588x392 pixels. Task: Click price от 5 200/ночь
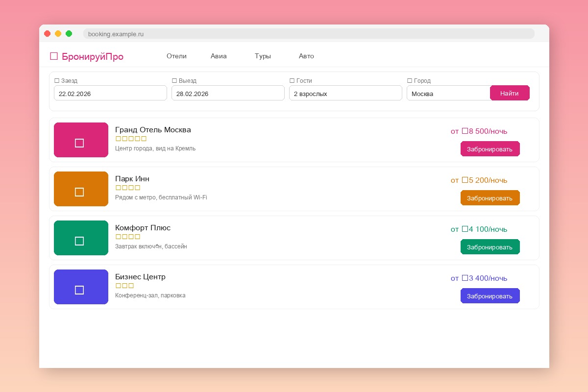coord(479,180)
